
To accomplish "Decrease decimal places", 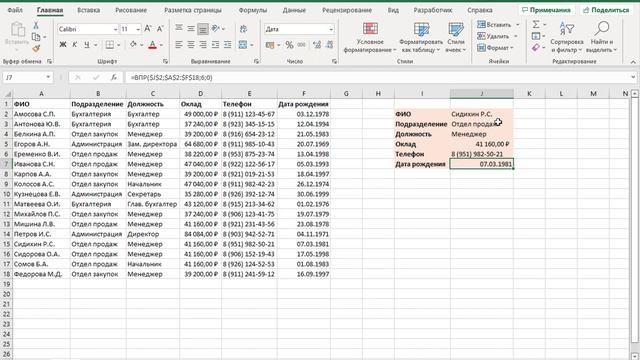I will point(329,44).
